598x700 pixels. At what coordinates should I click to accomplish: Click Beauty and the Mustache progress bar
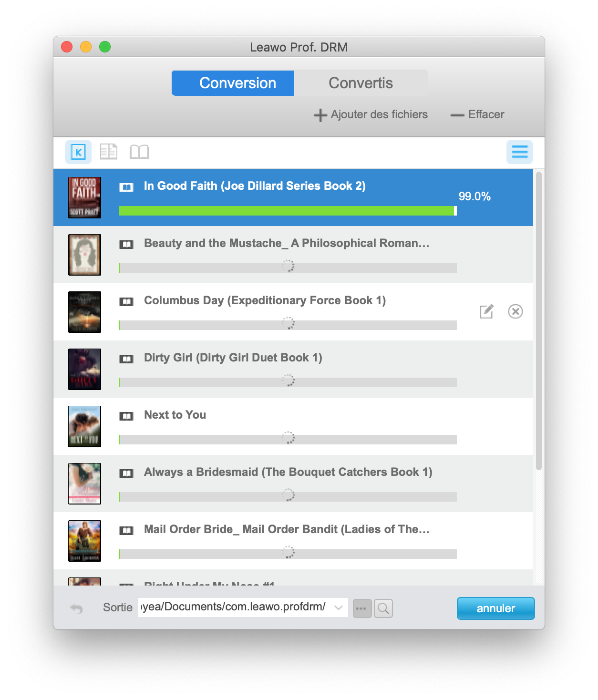(288, 268)
